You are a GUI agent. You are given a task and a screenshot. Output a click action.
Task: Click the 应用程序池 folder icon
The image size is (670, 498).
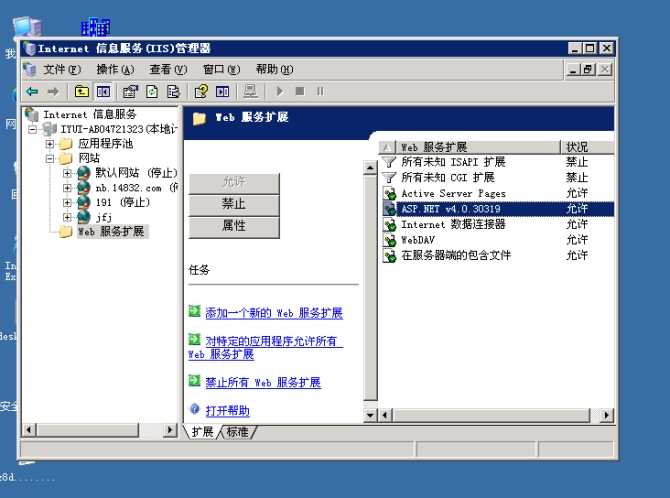[x=66, y=144]
